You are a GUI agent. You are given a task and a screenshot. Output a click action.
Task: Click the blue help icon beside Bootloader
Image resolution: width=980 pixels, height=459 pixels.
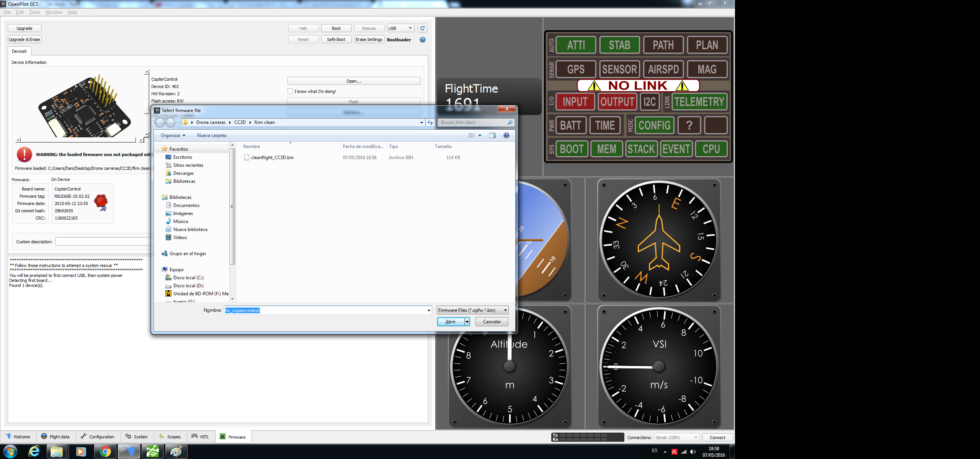[422, 39]
